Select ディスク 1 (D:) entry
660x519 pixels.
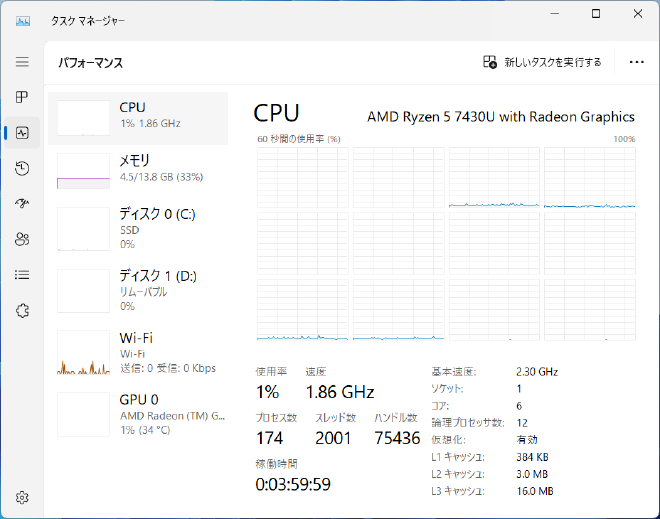(138, 290)
